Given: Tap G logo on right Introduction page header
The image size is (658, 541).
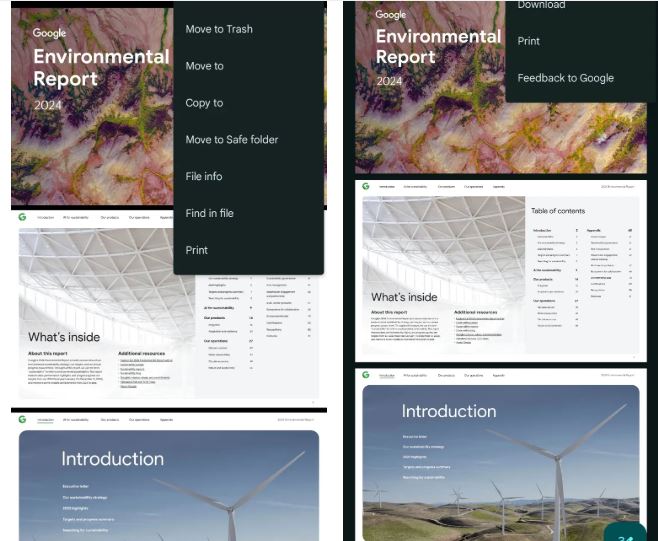Looking at the screenshot, I should [x=366, y=377].
